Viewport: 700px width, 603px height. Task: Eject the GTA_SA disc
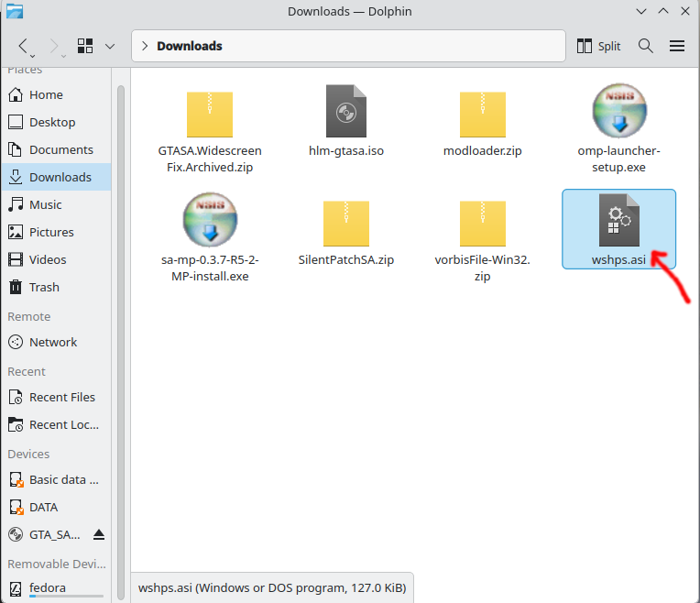point(99,534)
